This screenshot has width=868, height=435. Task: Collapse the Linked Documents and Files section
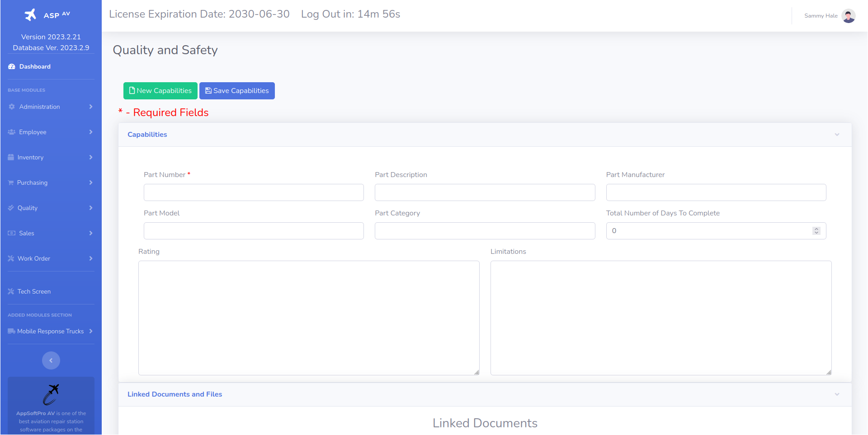coord(837,394)
